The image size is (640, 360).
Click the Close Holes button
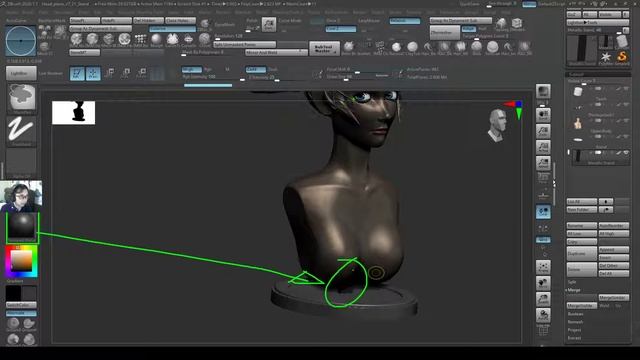(x=180, y=20)
